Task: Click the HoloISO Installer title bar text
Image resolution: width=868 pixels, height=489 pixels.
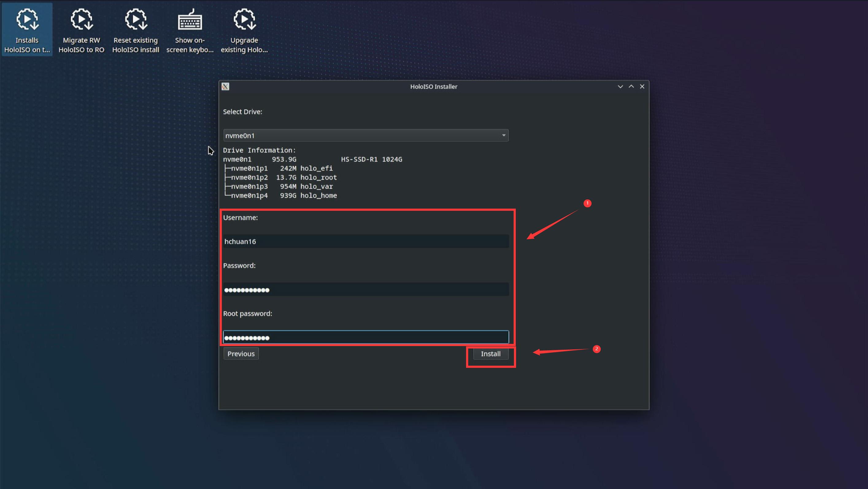Action: coord(434,87)
